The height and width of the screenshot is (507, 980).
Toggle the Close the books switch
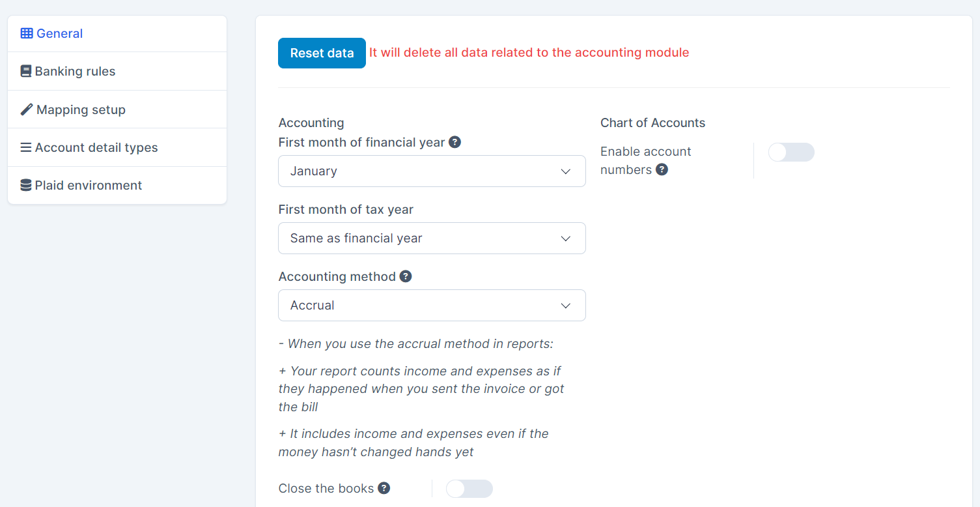pos(469,489)
